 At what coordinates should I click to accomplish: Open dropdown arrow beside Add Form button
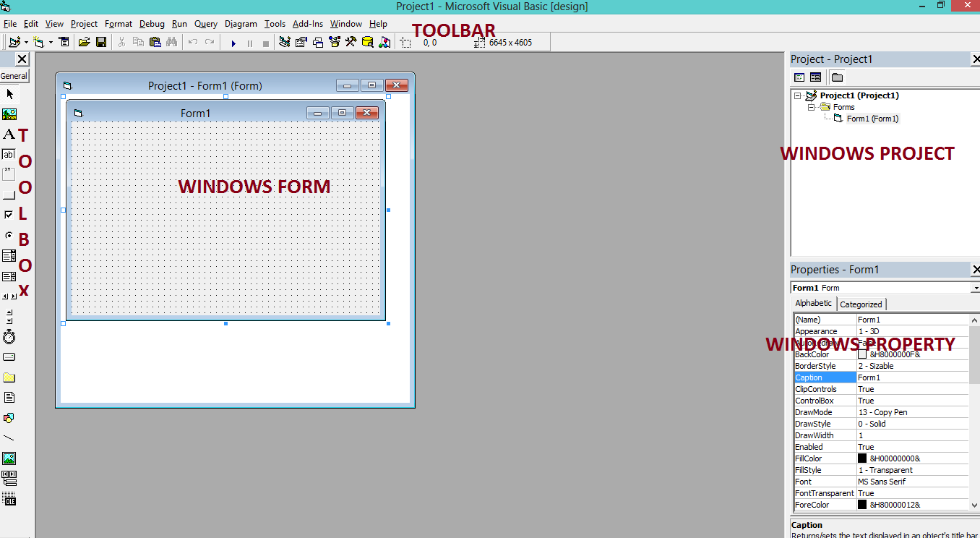click(51, 42)
